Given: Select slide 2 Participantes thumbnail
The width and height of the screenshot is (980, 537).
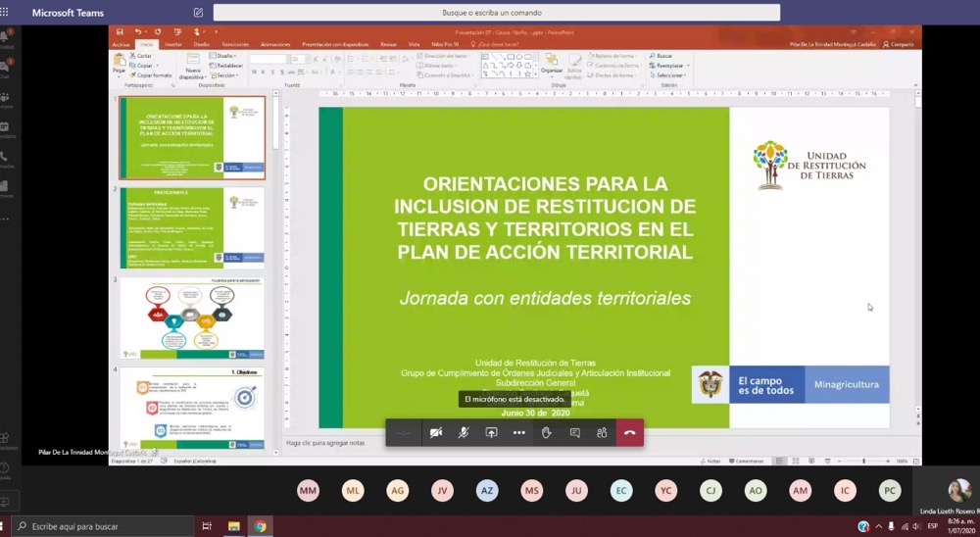Looking at the screenshot, I should click(x=192, y=227).
